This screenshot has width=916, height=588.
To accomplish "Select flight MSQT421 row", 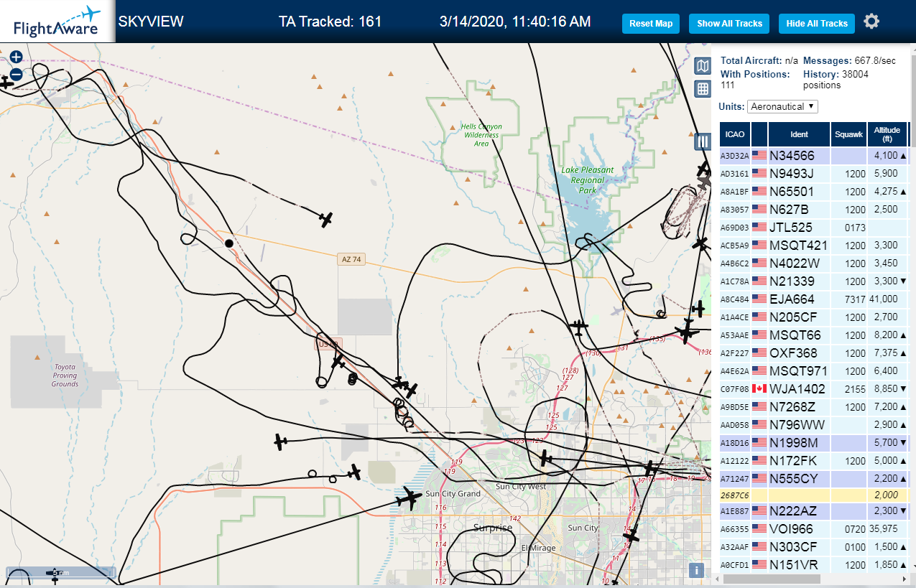I will click(x=814, y=246).
